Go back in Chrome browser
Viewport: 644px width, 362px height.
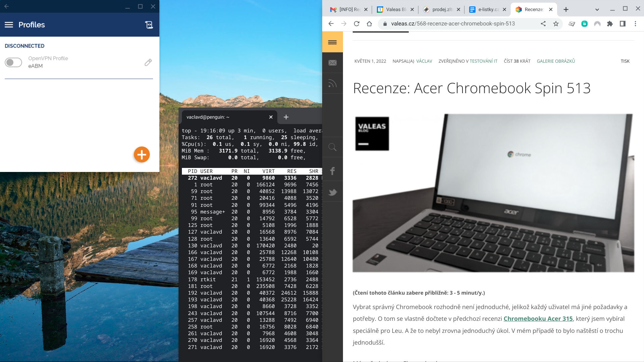(331, 24)
